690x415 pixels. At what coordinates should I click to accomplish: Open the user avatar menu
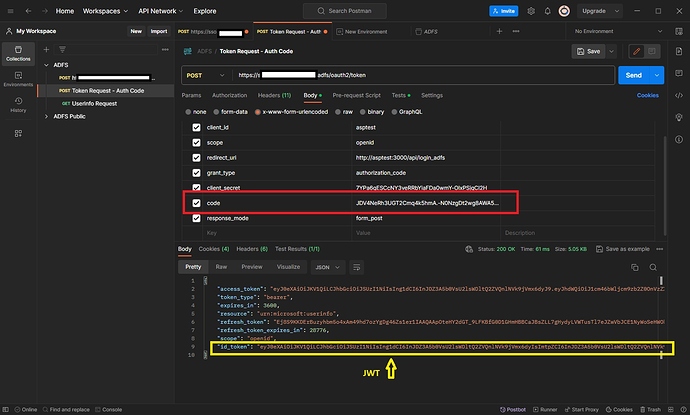(564, 11)
